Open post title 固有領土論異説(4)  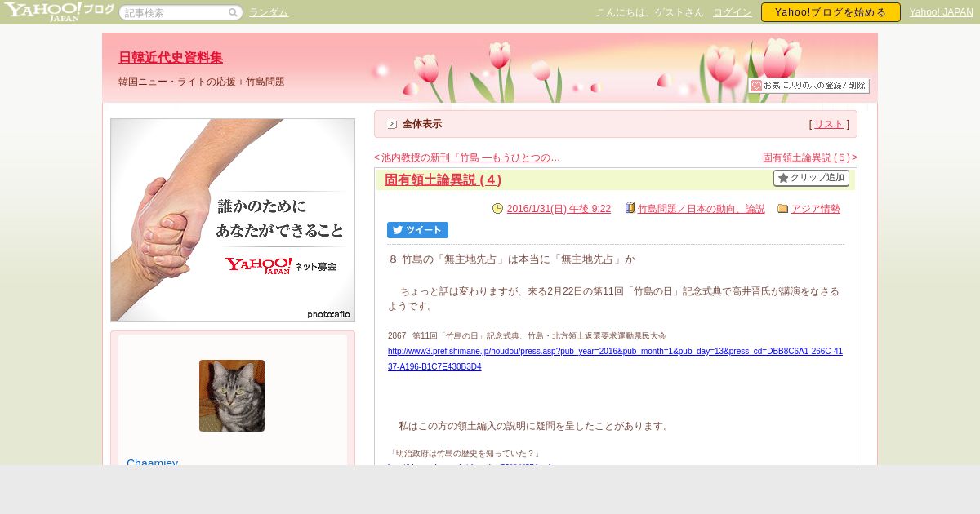coord(443,179)
